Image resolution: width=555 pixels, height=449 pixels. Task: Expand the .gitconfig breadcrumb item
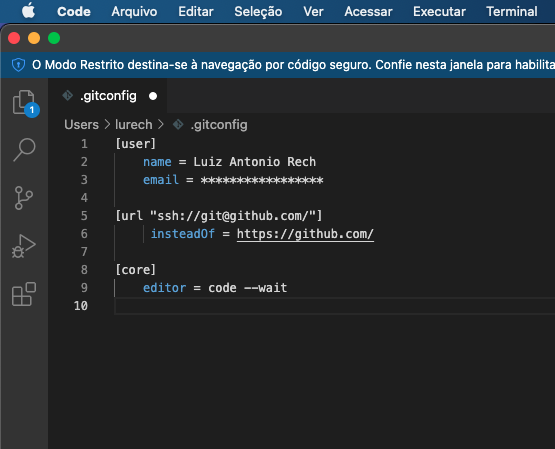tap(219, 125)
